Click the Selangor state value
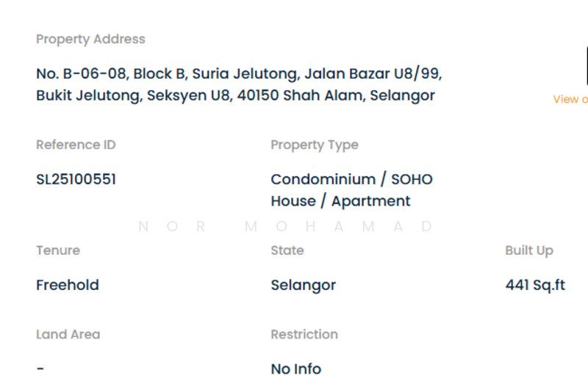Viewport: 588px width, 392px height. click(x=303, y=285)
